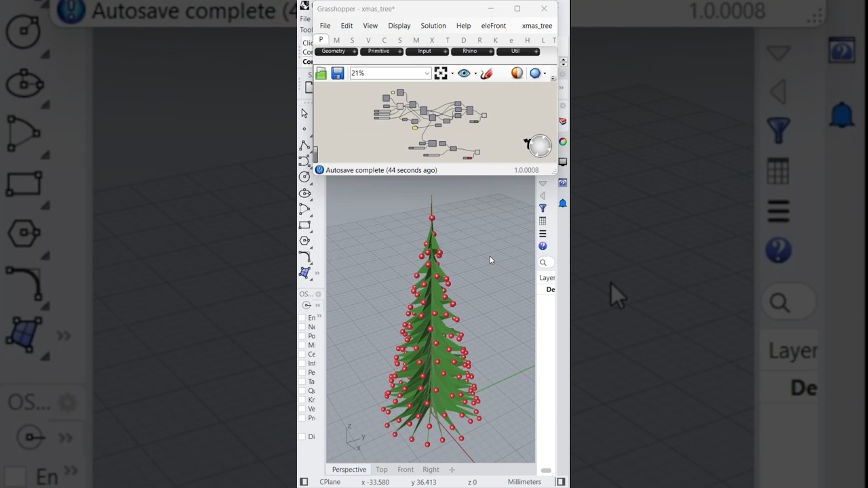Click the Layers panel horizontal scrollbar
This screenshot has height=488, width=868.
(x=546, y=470)
